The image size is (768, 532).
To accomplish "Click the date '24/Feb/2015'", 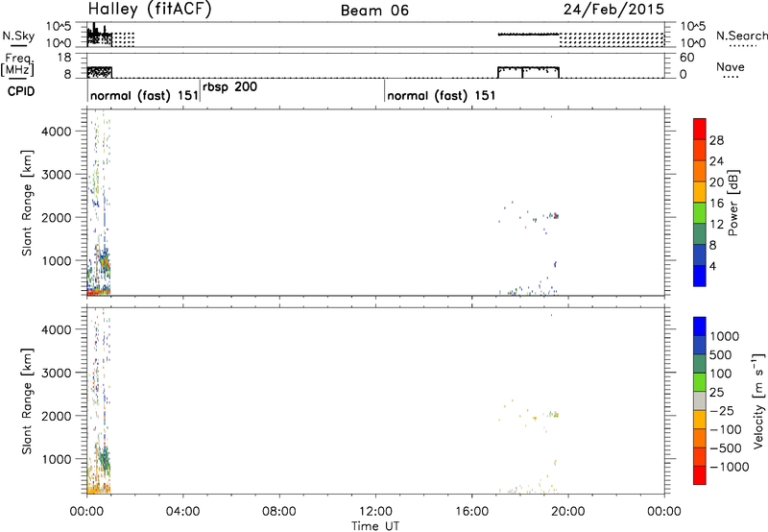I will pos(613,10).
